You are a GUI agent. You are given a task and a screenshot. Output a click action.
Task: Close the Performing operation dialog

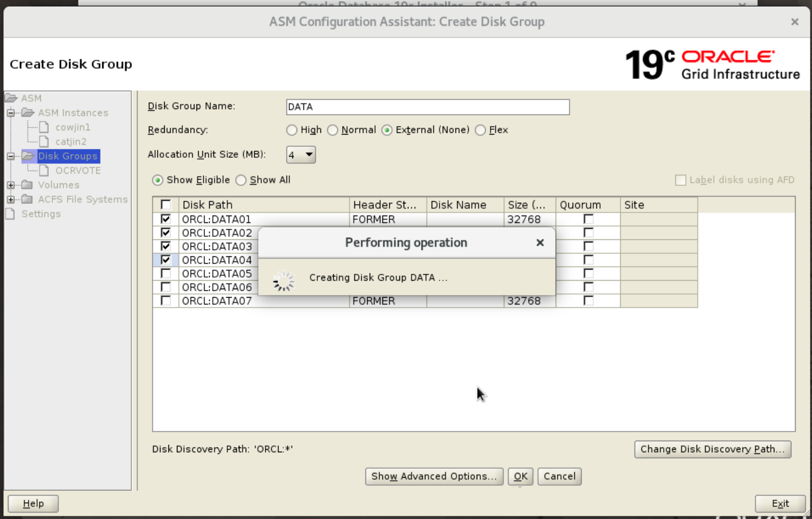540,243
